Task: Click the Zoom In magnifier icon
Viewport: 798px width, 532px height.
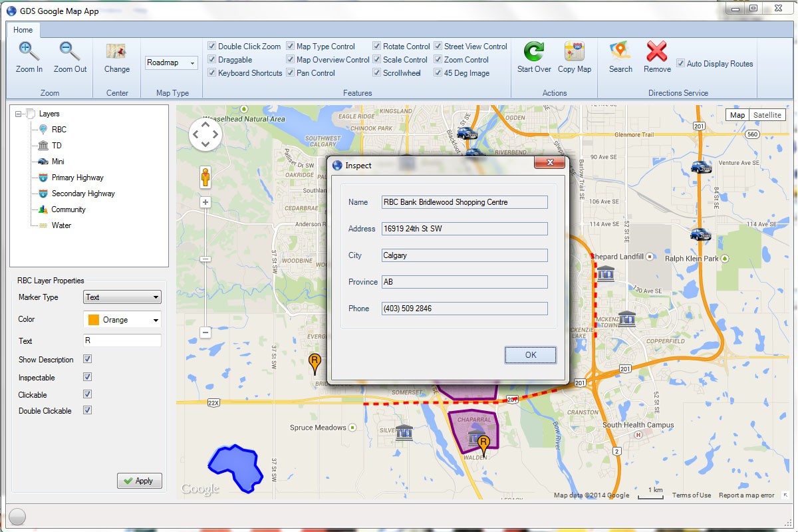Action: [29, 51]
